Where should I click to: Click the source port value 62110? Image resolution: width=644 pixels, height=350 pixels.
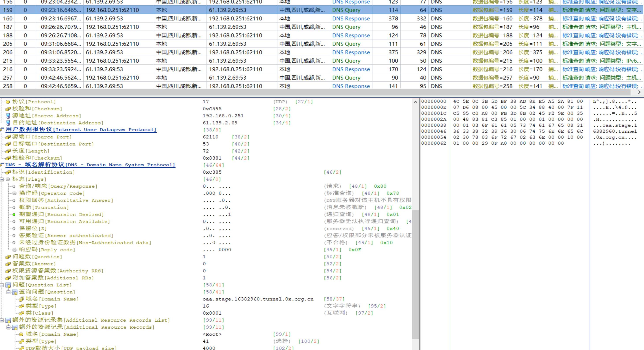point(210,137)
